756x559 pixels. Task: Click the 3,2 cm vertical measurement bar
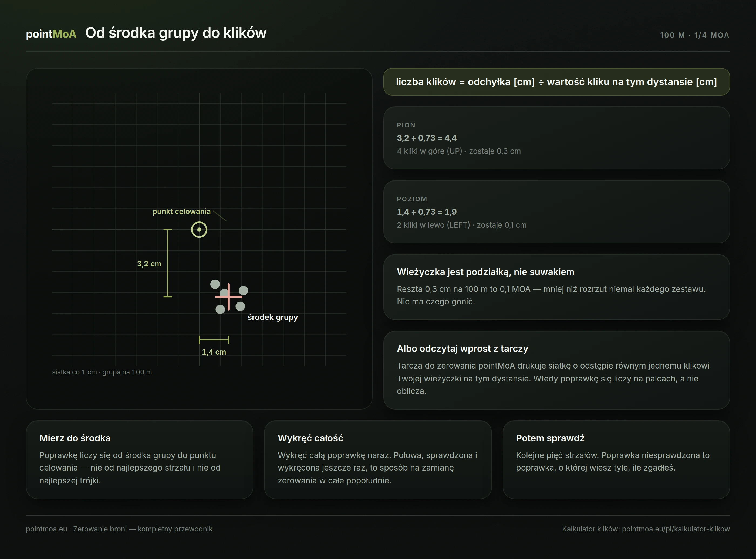click(168, 263)
